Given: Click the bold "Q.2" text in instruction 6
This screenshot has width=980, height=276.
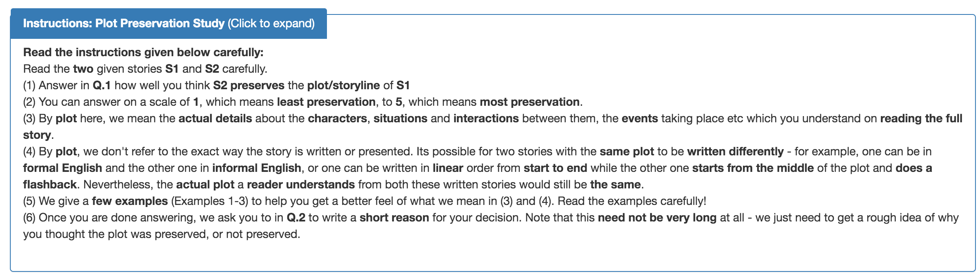Looking at the screenshot, I should pos(296,218).
